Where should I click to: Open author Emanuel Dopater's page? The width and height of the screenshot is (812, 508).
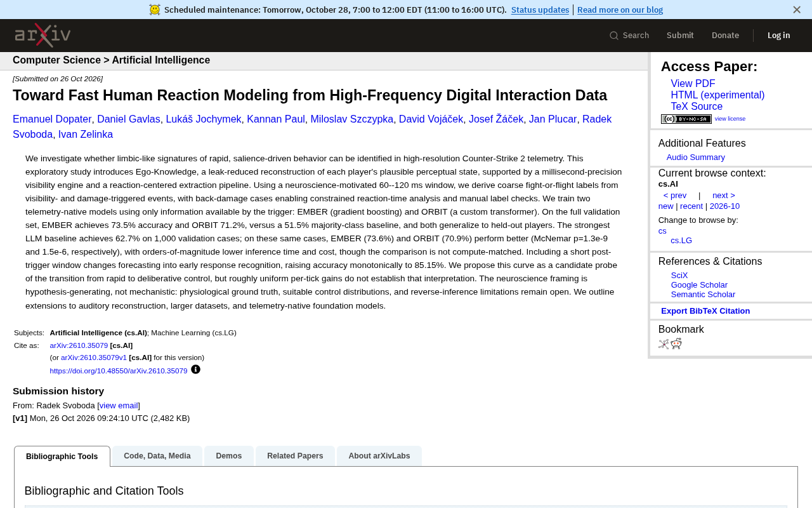[52, 119]
